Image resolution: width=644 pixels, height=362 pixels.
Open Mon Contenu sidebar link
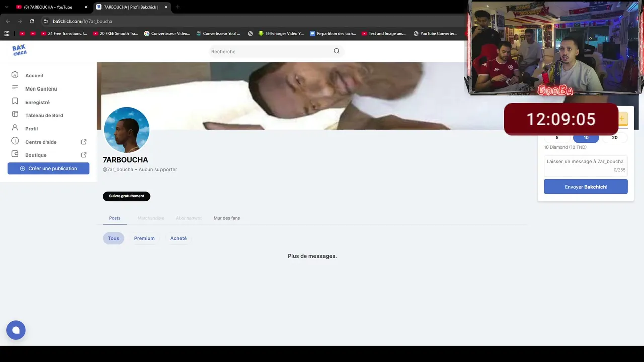point(41,89)
